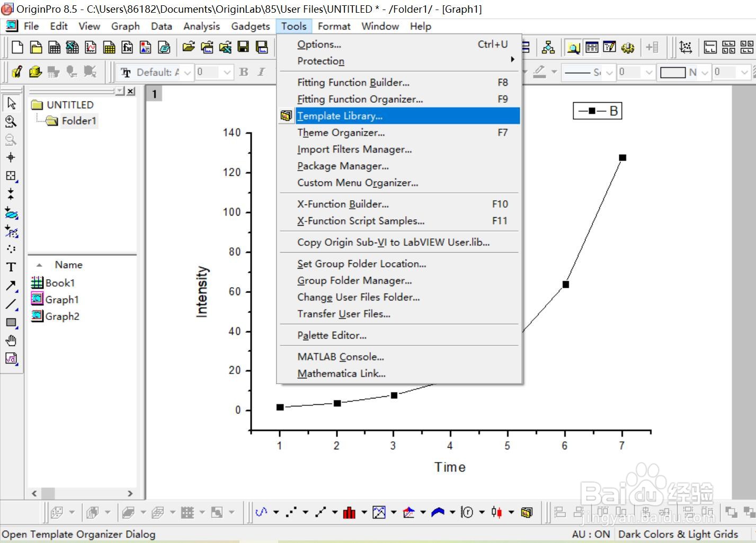Close the Project Explorer panel

[x=131, y=91]
